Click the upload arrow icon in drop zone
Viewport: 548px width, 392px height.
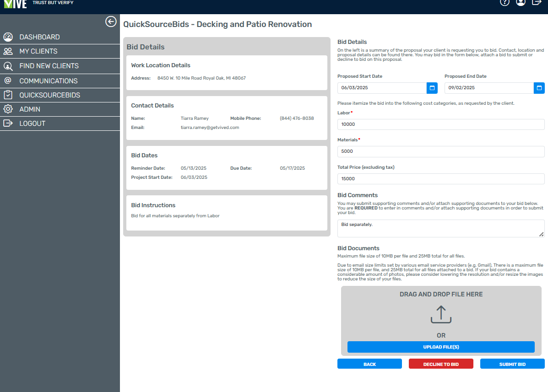[x=441, y=314]
